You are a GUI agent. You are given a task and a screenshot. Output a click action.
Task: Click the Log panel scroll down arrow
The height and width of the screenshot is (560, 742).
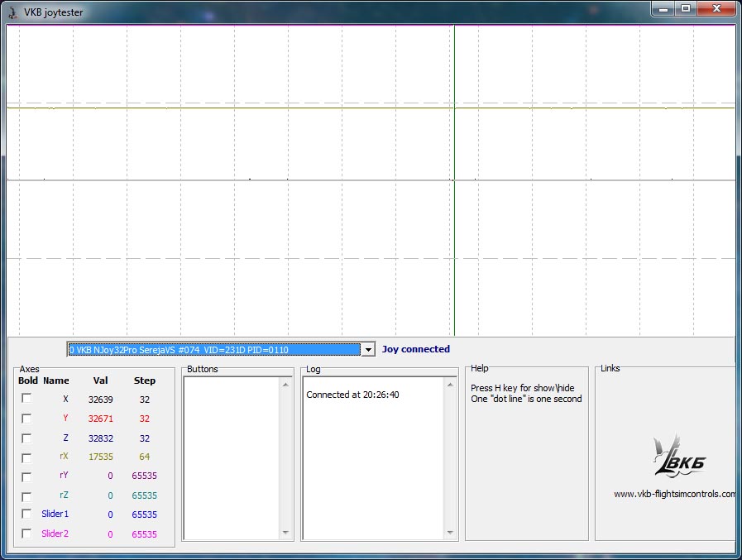click(x=451, y=533)
